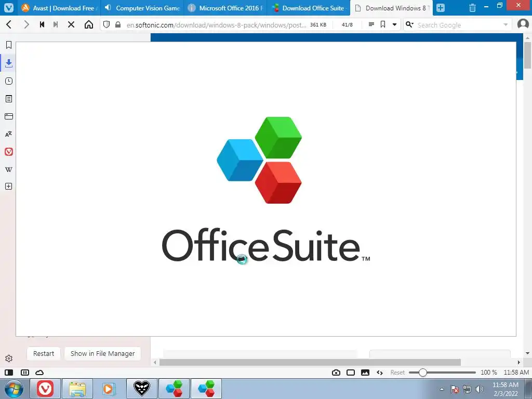Open a new tab with plus button
Screen dimensions: 532x399
click(x=441, y=8)
